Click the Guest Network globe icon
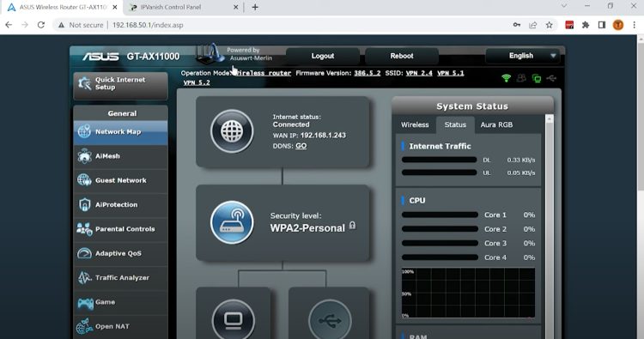 click(84, 180)
